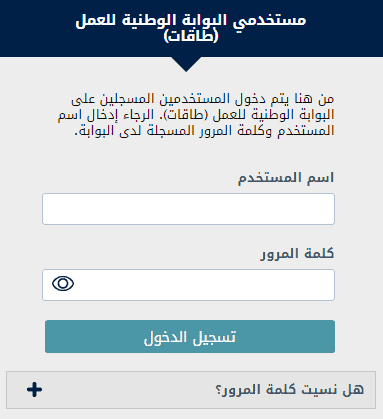
Task: Click the instruction paragraph starting with من هنا يتم دخول
Action: tap(196, 115)
